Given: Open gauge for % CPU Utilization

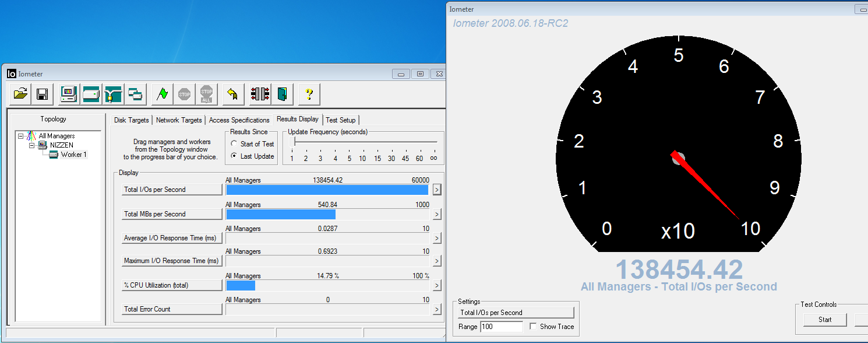Looking at the screenshot, I should [437, 285].
